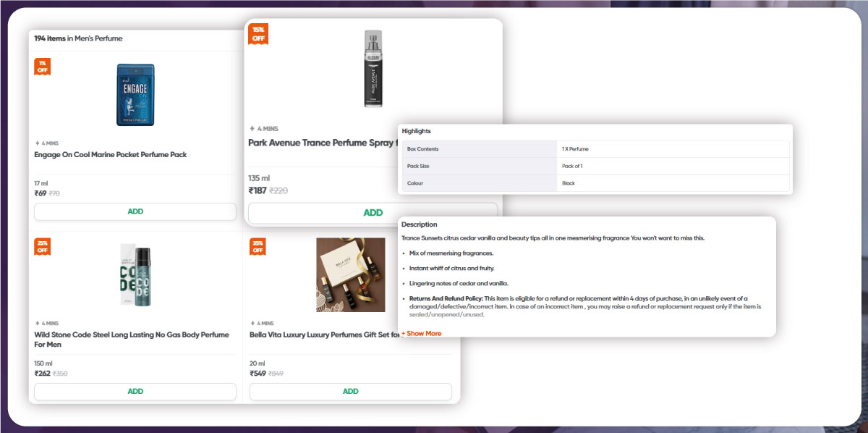Click lightning delivery icon under Park Avenue image
This screenshot has width=868, height=433.
252,129
